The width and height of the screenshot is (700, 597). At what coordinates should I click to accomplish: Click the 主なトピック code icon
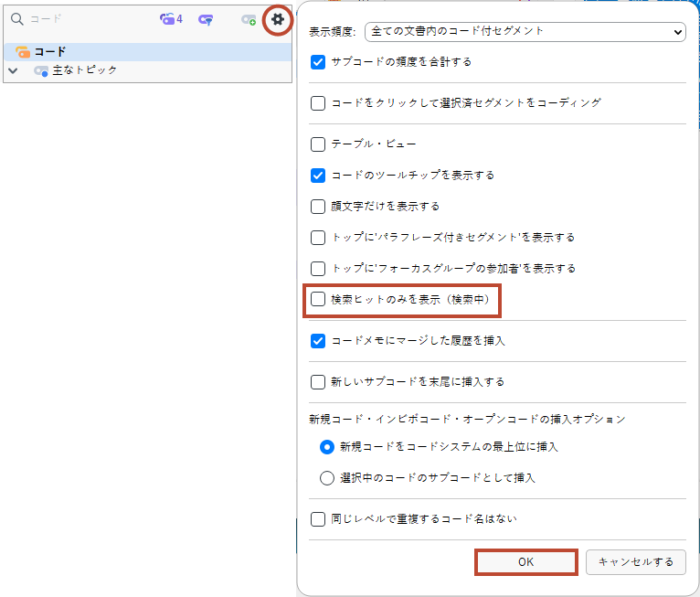pyautogui.click(x=40, y=70)
